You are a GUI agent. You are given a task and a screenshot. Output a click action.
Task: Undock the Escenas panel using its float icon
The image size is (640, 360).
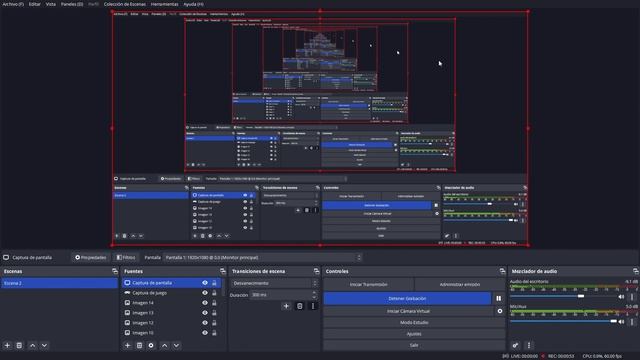[x=115, y=271]
